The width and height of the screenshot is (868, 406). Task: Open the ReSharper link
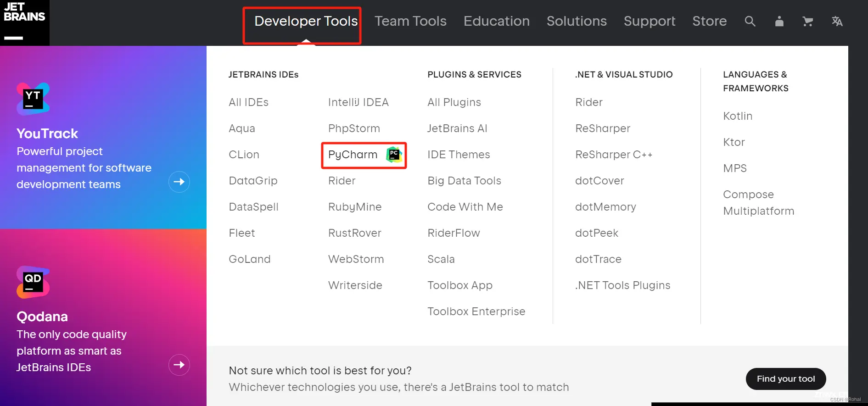tap(603, 128)
